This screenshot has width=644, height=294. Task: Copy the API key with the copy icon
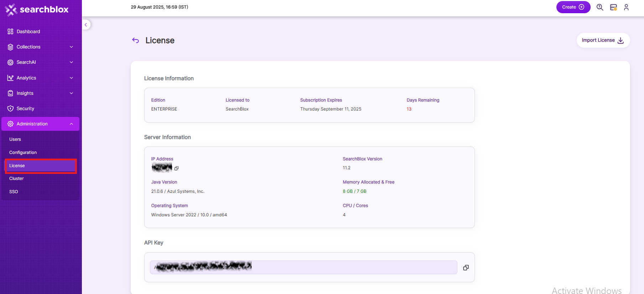pos(466,268)
